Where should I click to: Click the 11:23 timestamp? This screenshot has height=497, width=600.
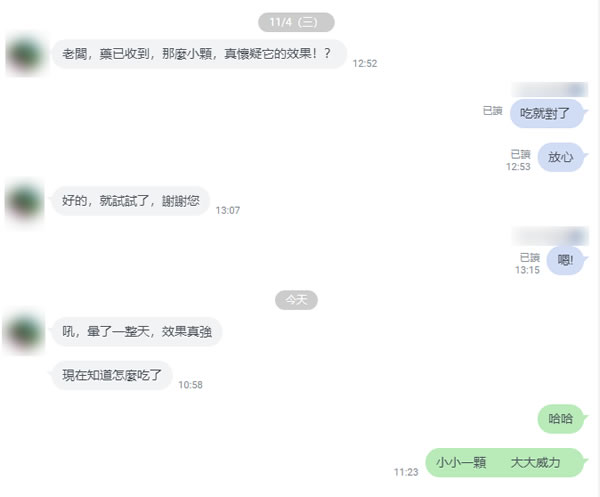click(406, 472)
